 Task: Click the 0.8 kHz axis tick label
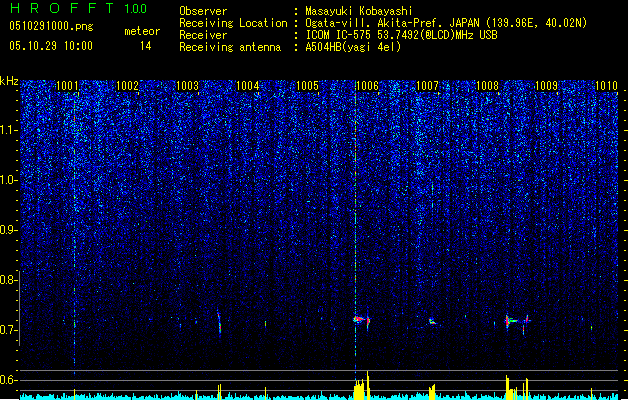tap(8, 280)
